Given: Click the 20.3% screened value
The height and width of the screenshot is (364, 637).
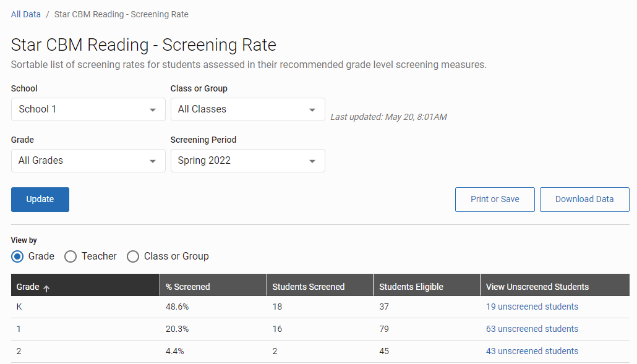Looking at the screenshot, I should 177,329.
